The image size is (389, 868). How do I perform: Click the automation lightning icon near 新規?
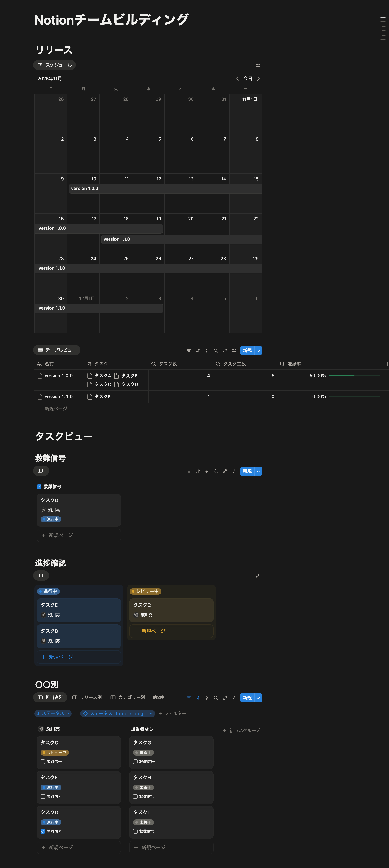207,351
